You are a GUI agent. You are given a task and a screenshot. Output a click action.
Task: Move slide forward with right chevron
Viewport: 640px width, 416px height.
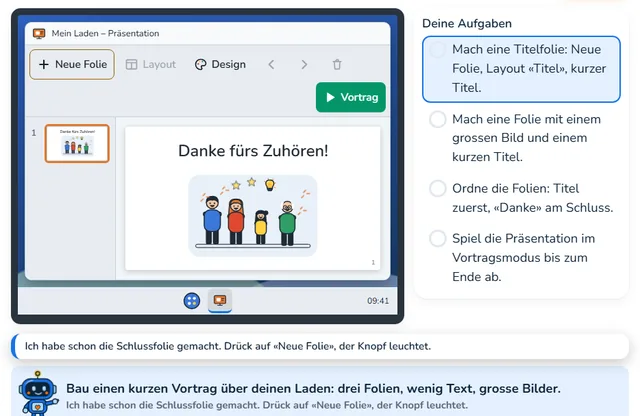coord(304,65)
